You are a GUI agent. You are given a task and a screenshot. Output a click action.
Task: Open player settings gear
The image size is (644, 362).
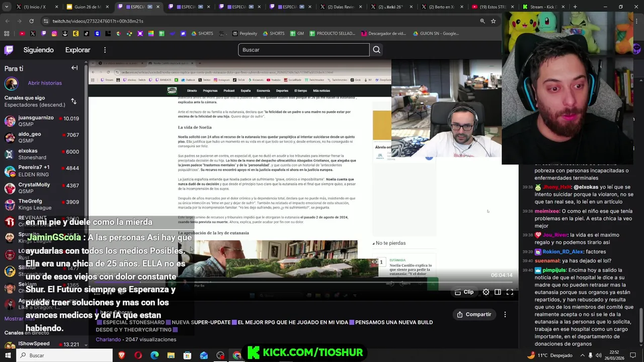point(486,292)
